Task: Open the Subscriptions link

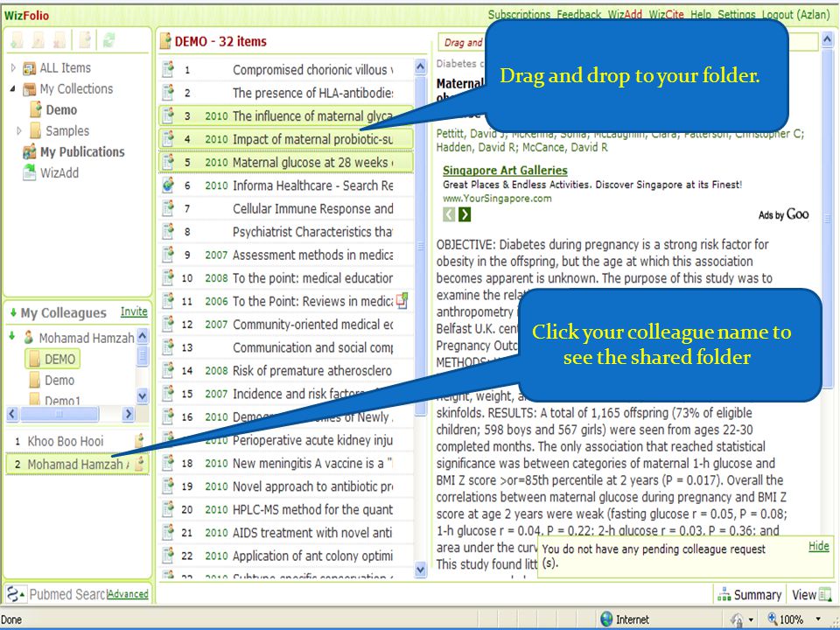Action: pyautogui.click(x=519, y=15)
